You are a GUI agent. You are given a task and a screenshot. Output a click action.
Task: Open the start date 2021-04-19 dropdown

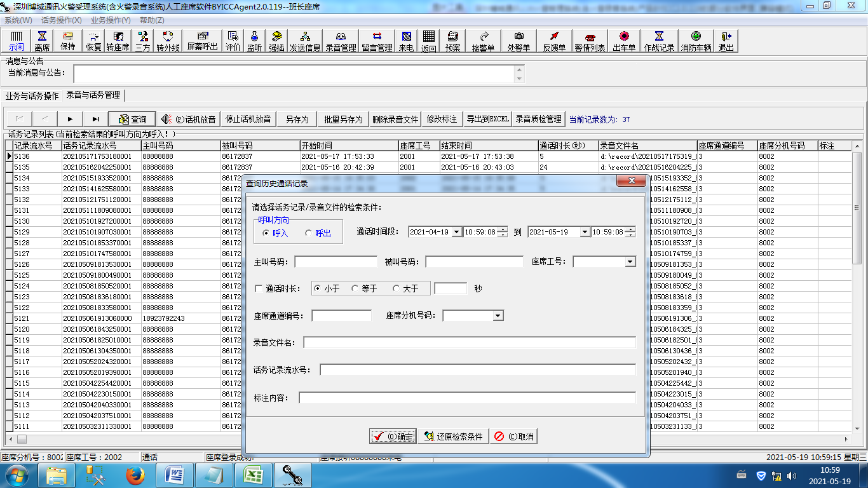[x=456, y=232]
